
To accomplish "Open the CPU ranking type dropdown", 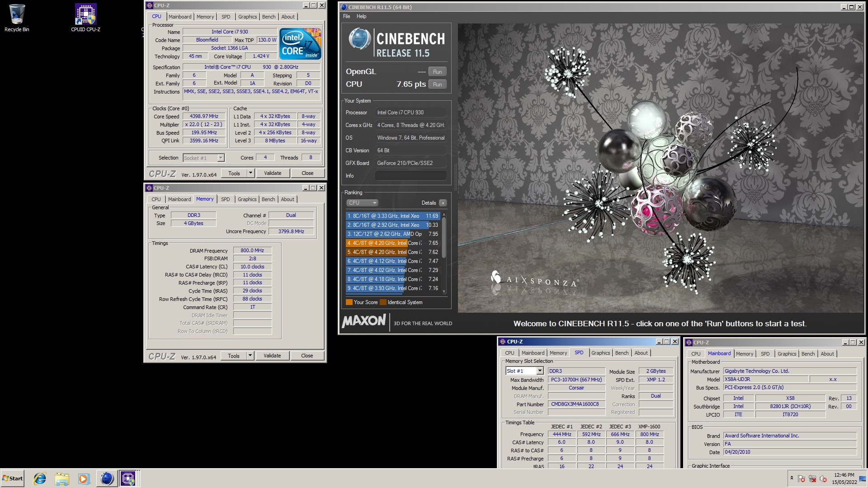I will [x=362, y=203].
